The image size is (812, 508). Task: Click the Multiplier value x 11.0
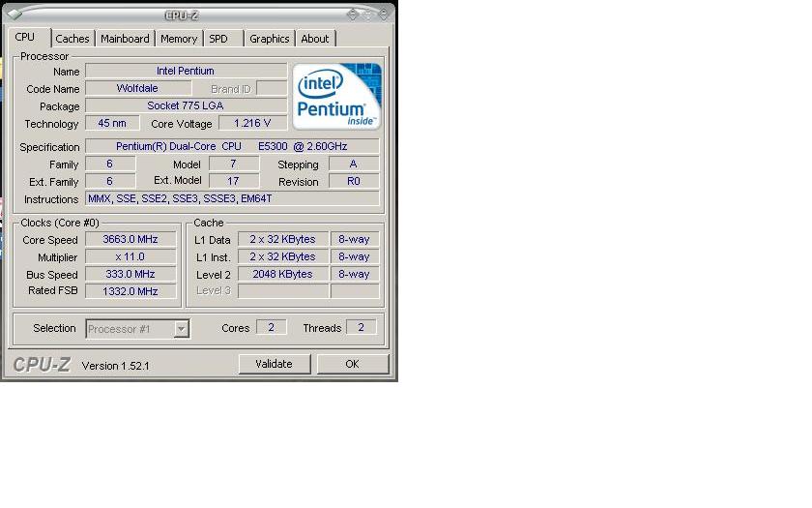(x=130, y=256)
